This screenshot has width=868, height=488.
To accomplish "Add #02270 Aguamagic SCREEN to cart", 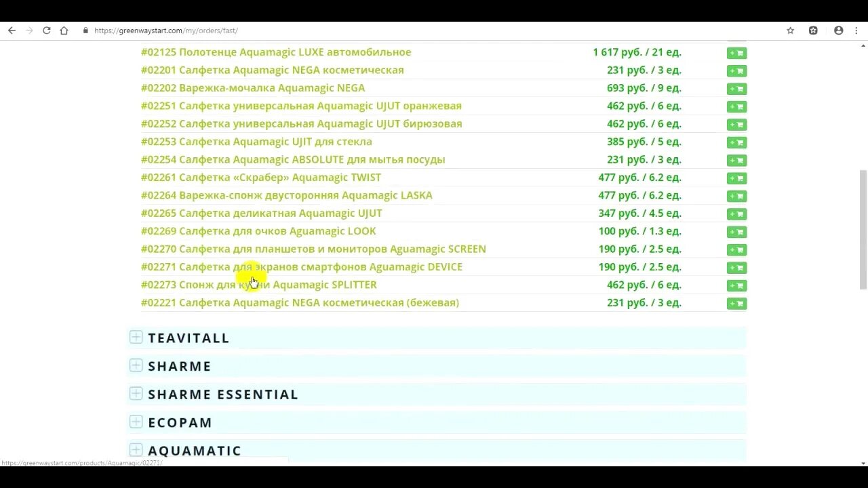I will pyautogui.click(x=736, y=249).
